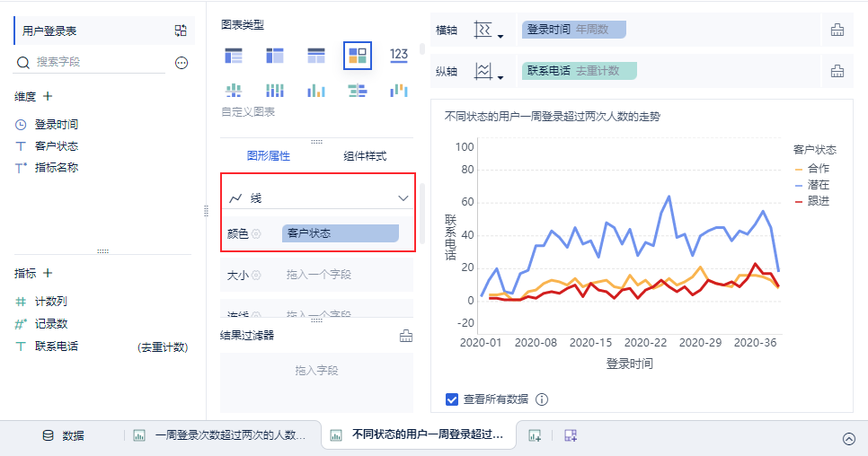Click the 客户状态 color field pill

coord(341,233)
